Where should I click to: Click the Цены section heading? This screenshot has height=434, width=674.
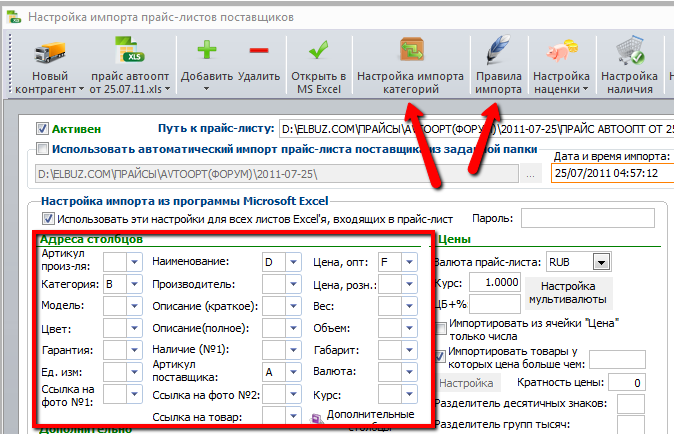click(455, 239)
